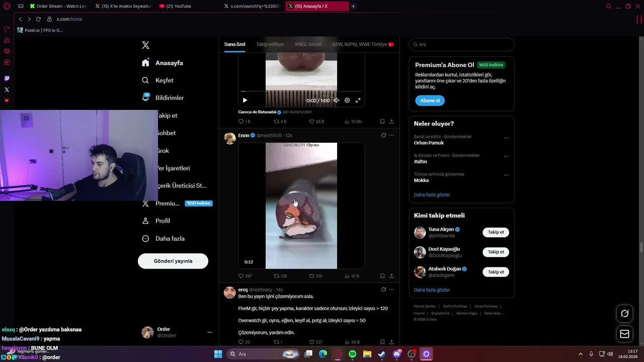The height and width of the screenshot is (362, 644).
Task: Switch to KNGL Social tab
Action: (308, 44)
